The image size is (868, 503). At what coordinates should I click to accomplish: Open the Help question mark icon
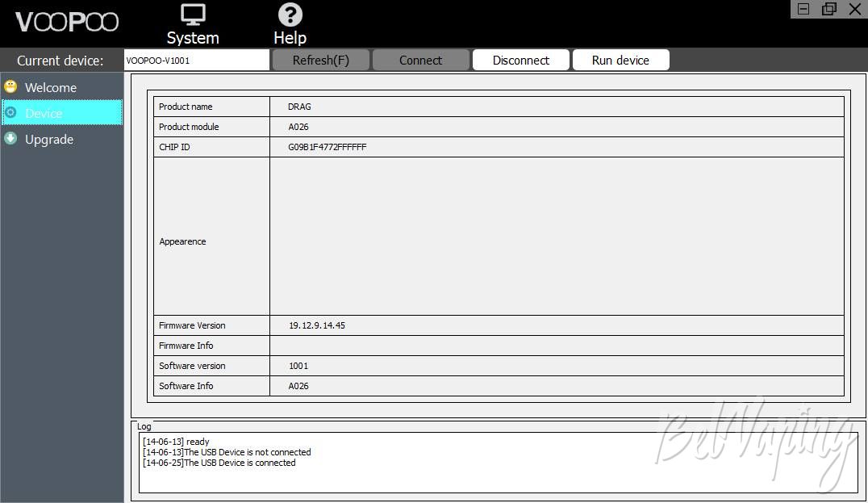(x=290, y=15)
